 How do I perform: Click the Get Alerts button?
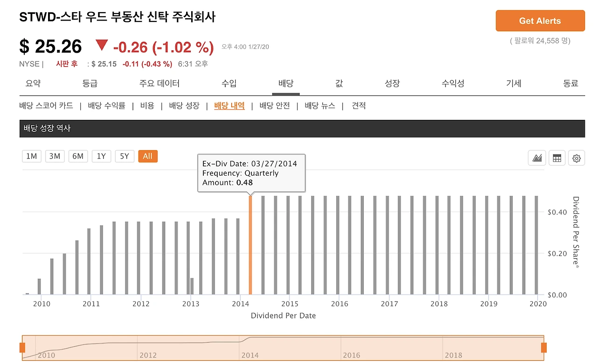tap(540, 21)
